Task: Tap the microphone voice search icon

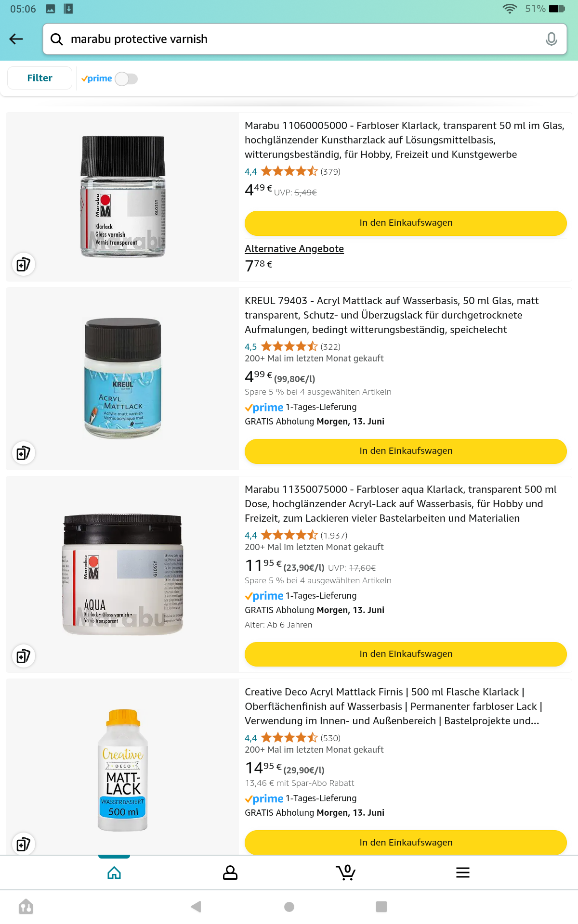Action: (551, 39)
